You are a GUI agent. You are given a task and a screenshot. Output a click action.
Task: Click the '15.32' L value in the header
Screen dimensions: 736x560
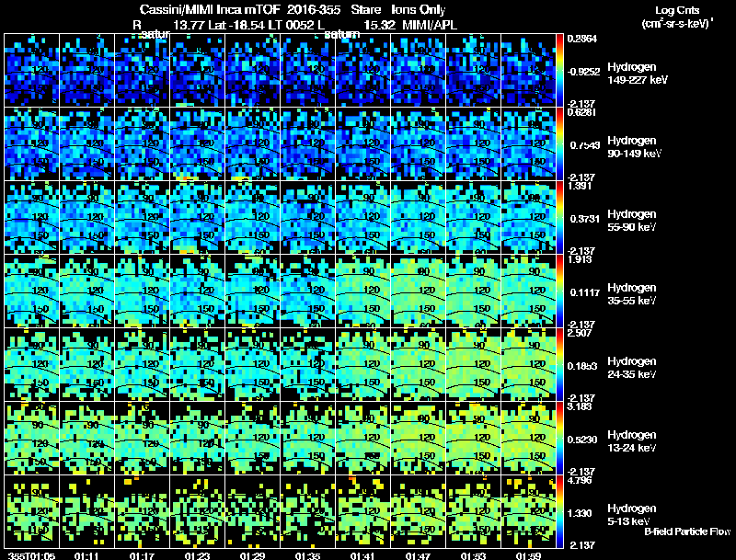click(x=380, y=25)
